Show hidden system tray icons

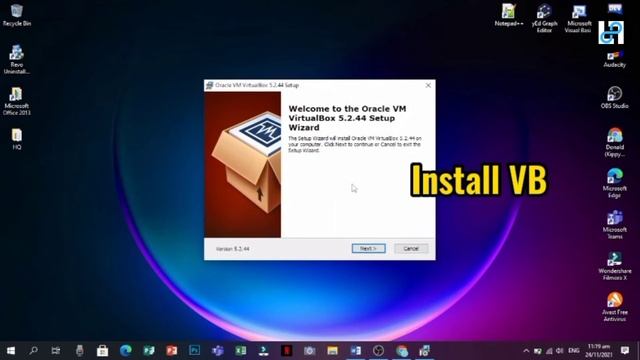pyautogui.click(x=526, y=351)
